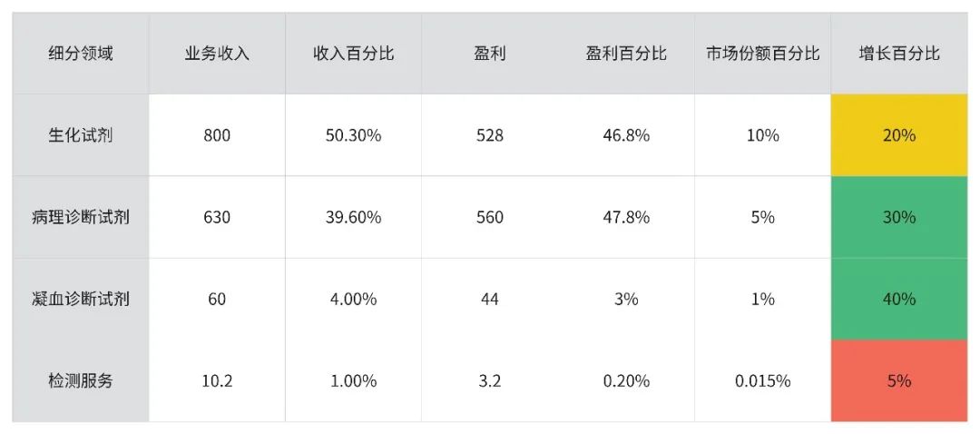Click the 10.2 revenue cell
Image resolution: width=980 pixels, height=434 pixels.
(217, 380)
